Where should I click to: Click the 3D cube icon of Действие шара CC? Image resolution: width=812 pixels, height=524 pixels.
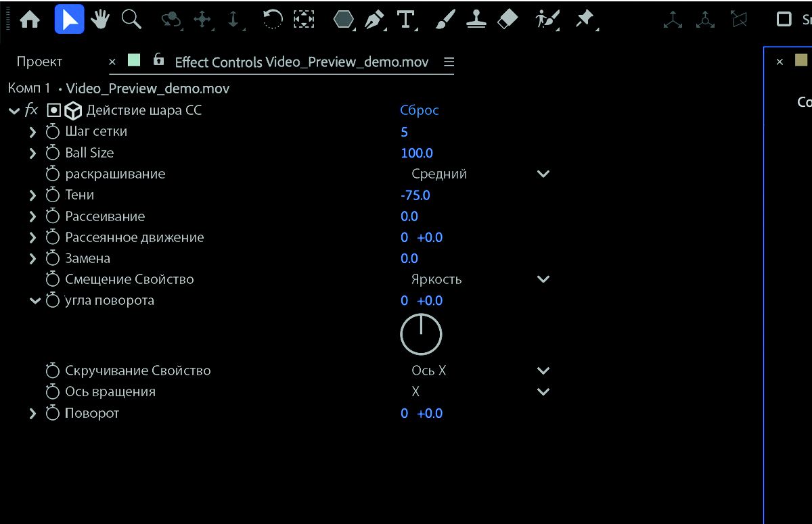[x=73, y=111]
